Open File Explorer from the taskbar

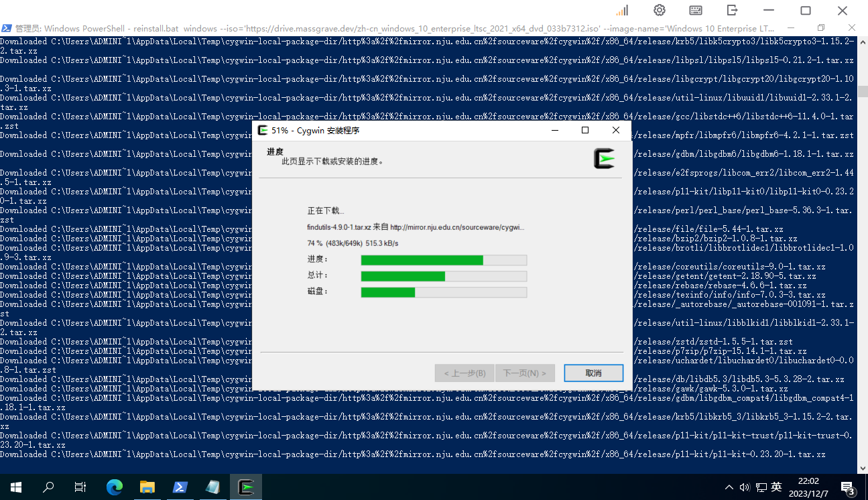[147, 487]
